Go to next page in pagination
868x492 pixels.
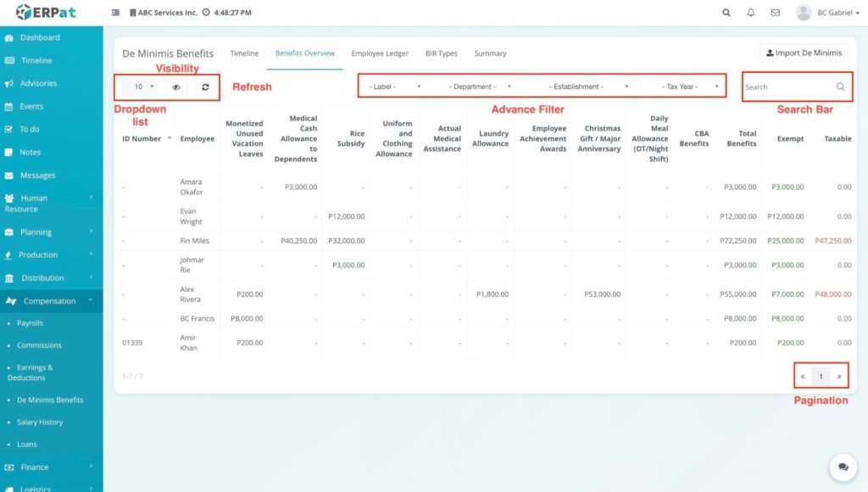(839, 376)
